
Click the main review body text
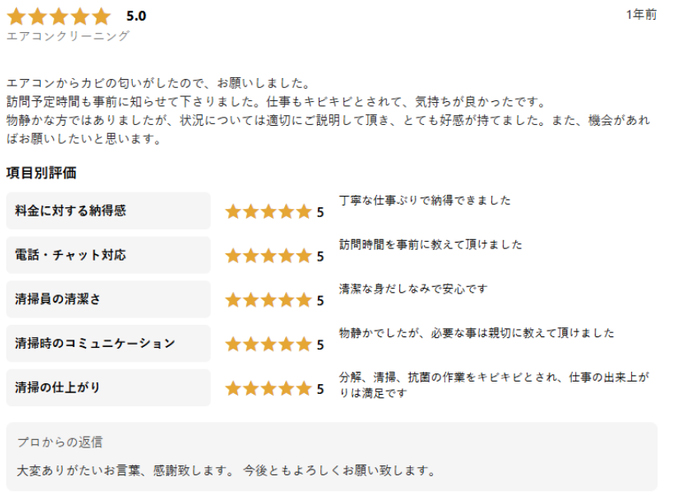[328, 111]
